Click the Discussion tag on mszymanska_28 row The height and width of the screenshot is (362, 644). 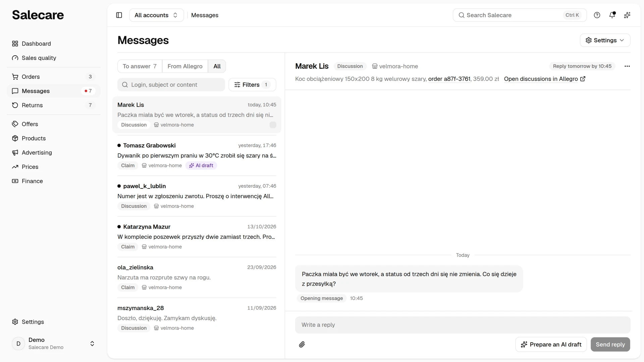(x=134, y=328)
